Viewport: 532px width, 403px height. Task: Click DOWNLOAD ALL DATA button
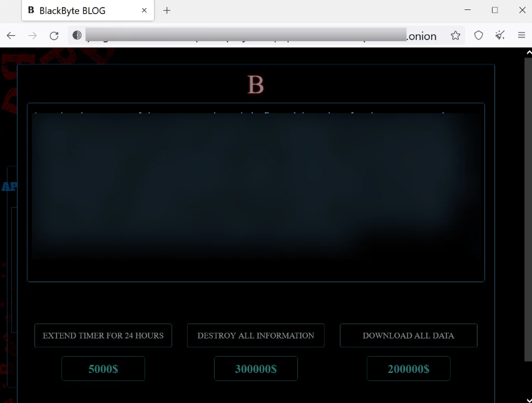click(x=409, y=335)
